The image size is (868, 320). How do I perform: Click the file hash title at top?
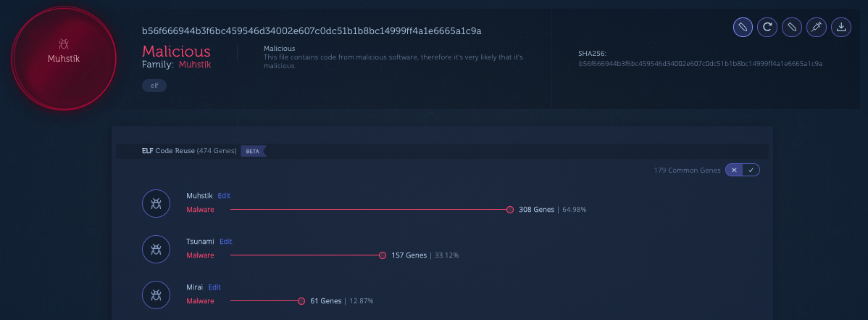click(x=312, y=31)
